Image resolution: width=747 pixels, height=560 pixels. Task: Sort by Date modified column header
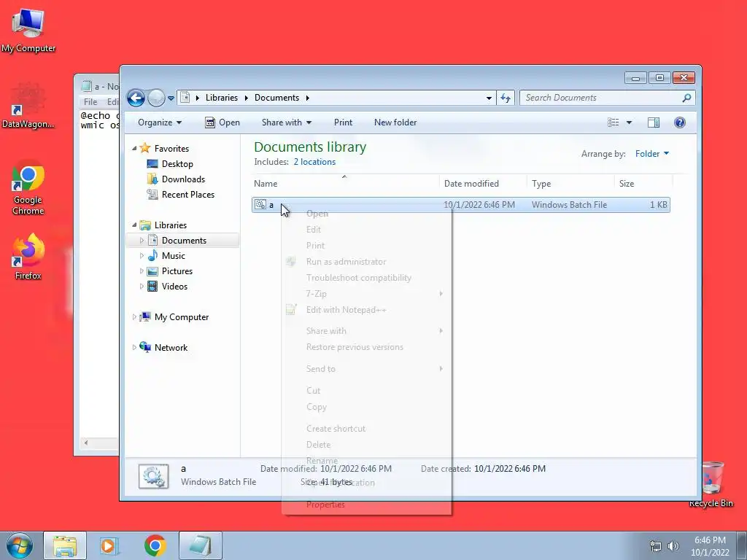[483, 183]
